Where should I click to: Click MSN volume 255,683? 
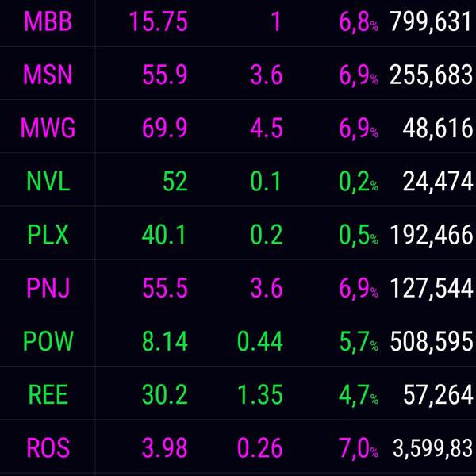pos(431,75)
